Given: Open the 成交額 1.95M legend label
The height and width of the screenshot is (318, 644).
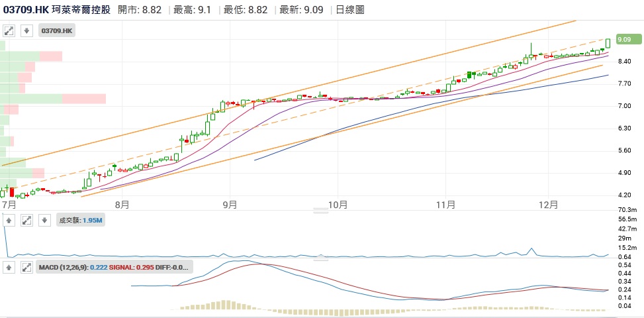Looking at the screenshot, I should (x=81, y=220).
